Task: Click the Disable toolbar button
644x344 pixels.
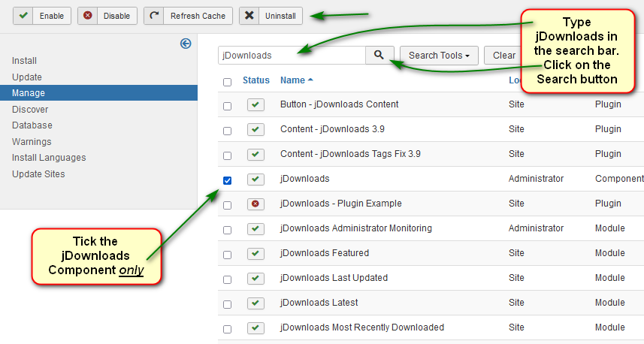Action: click(x=107, y=16)
